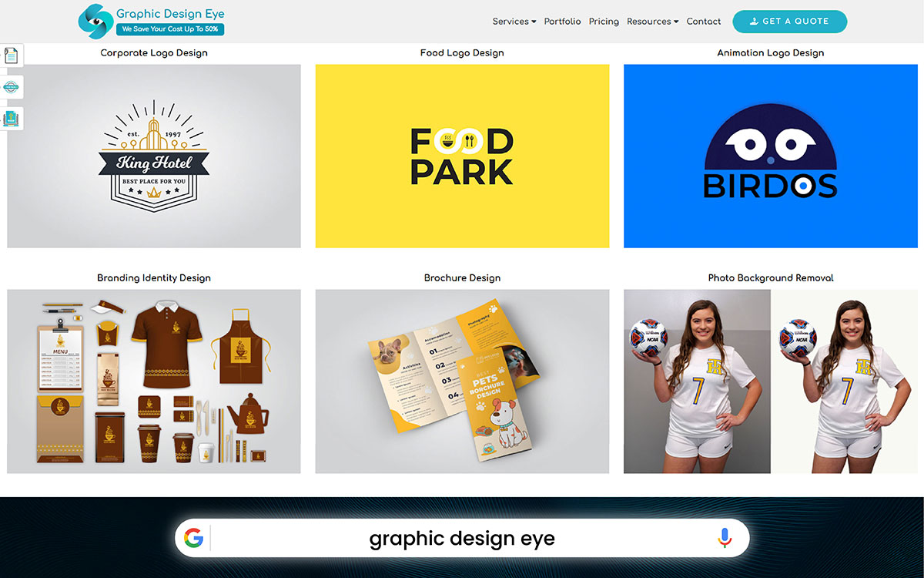Open the Branding Identity Design heading
The image size is (924, 578).
(154, 278)
